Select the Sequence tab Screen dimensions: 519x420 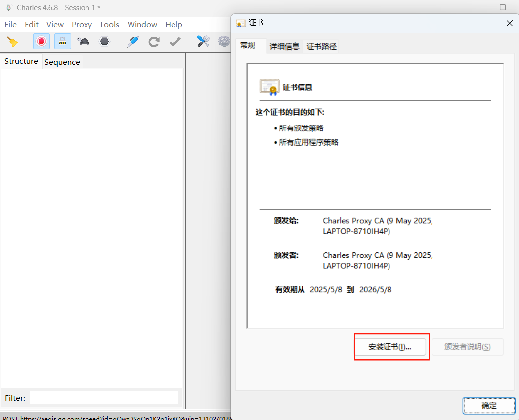point(62,62)
